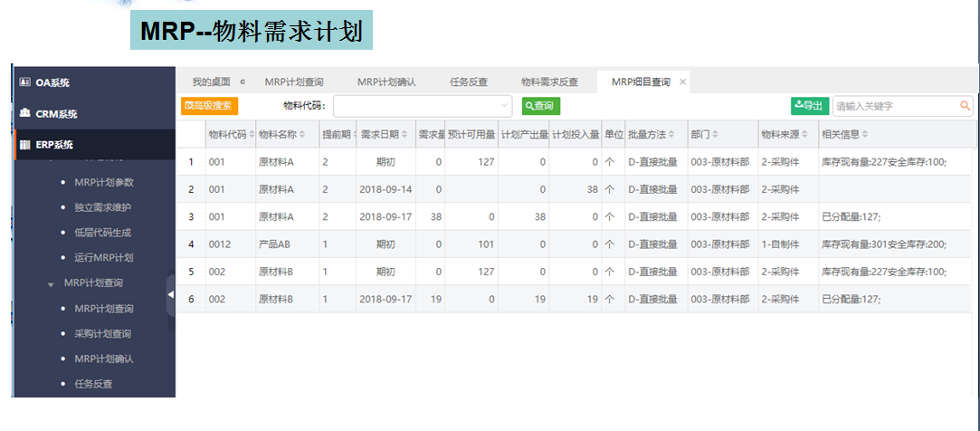Screen dimensions: 980x431
Task: Click 原材料B in row 6
Action: pyautogui.click(x=276, y=299)
